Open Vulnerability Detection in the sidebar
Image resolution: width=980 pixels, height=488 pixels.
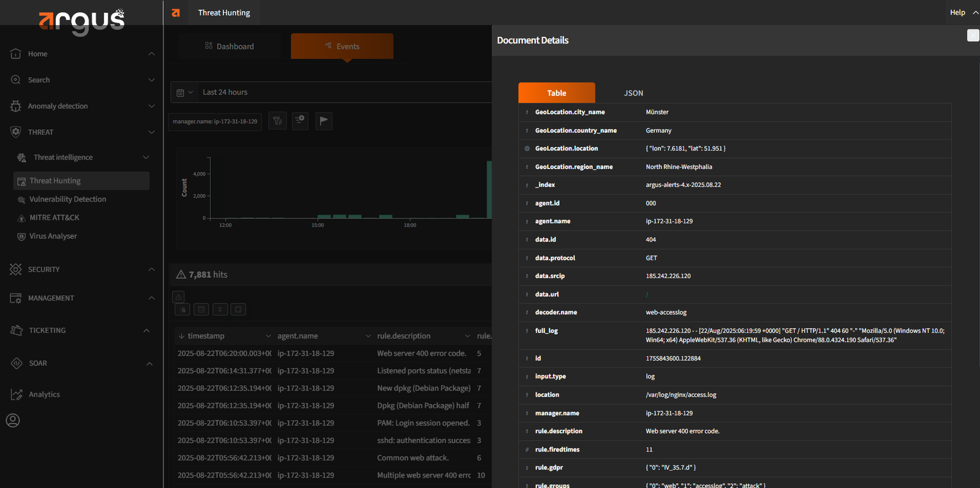tap(67, 199)
